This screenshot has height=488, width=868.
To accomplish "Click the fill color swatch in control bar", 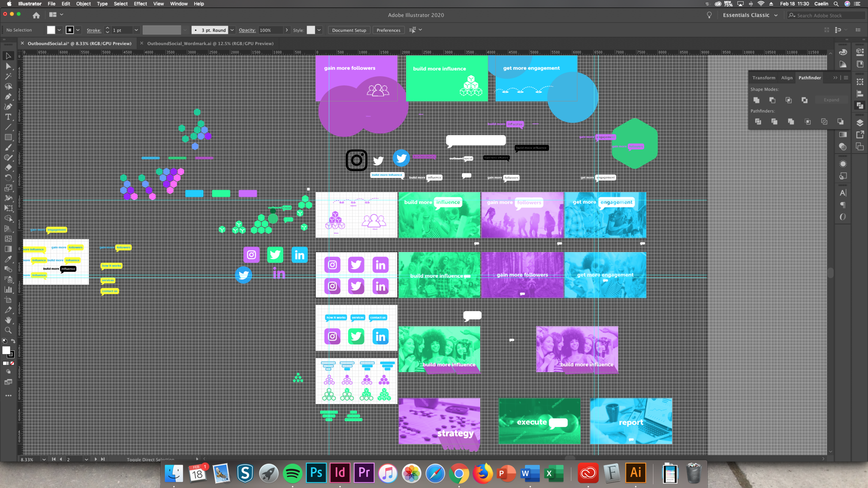I will point(51,30).
